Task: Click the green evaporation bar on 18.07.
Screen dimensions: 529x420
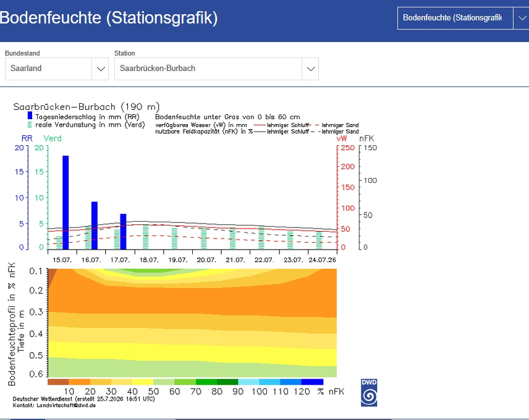Action: 146,237
